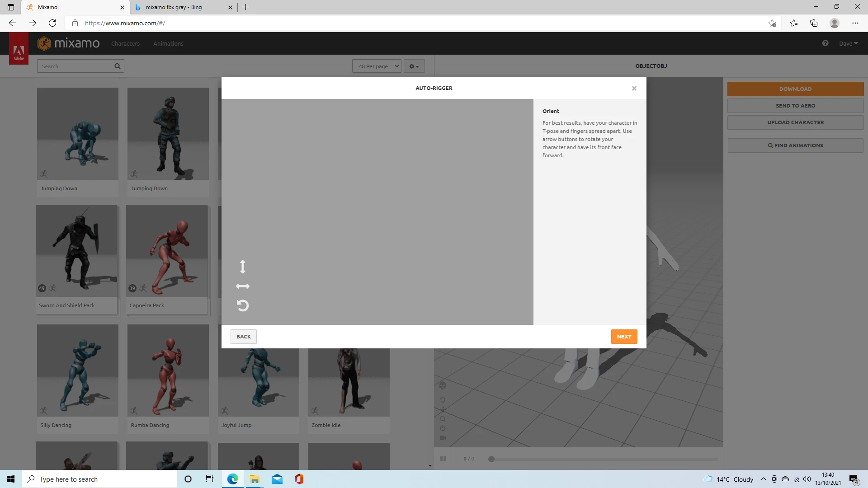Viewport: 868px width, 488px height.
Task: Switch to the mixamo fbx gray Bing tab
Action: (174, 7)
